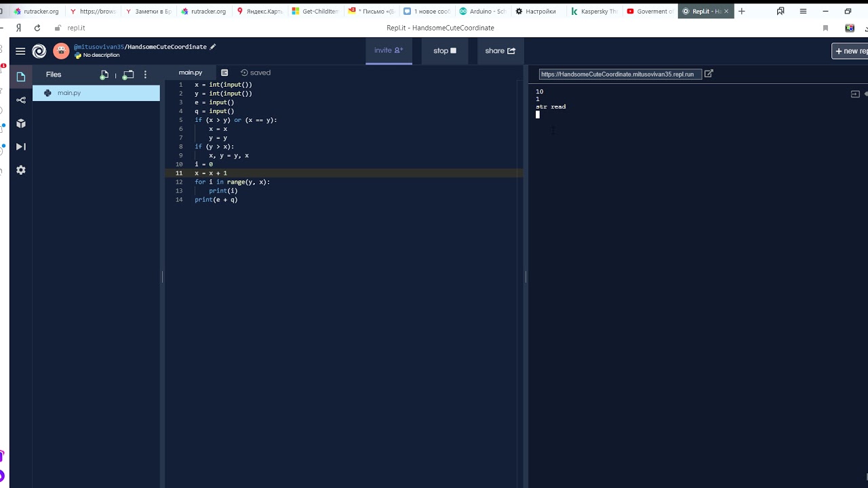Switch to the Настройки browser tab
The width and height of the screenshot is (868, 488).
point(538,11)
